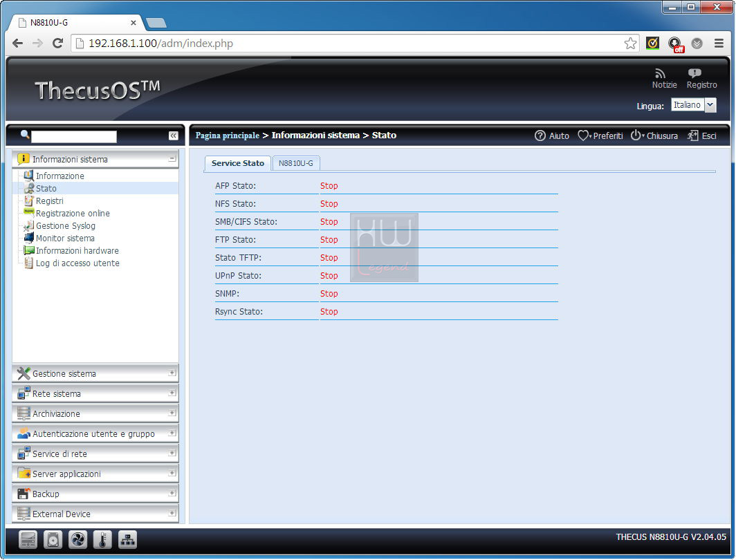Image resolution: width=736 pixels, height=560 pixels.
Task: Close the N8810U-G browser tab
Action: 134,23
